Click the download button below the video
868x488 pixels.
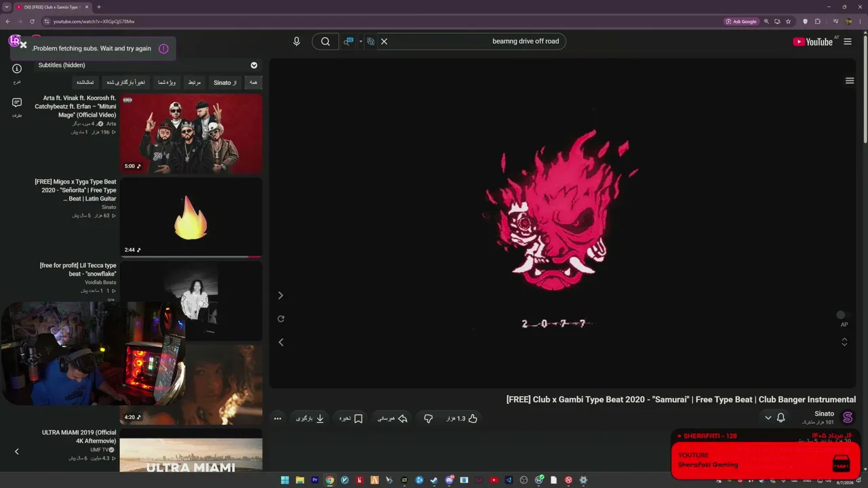pyautogui.click(x=311, y=418)
